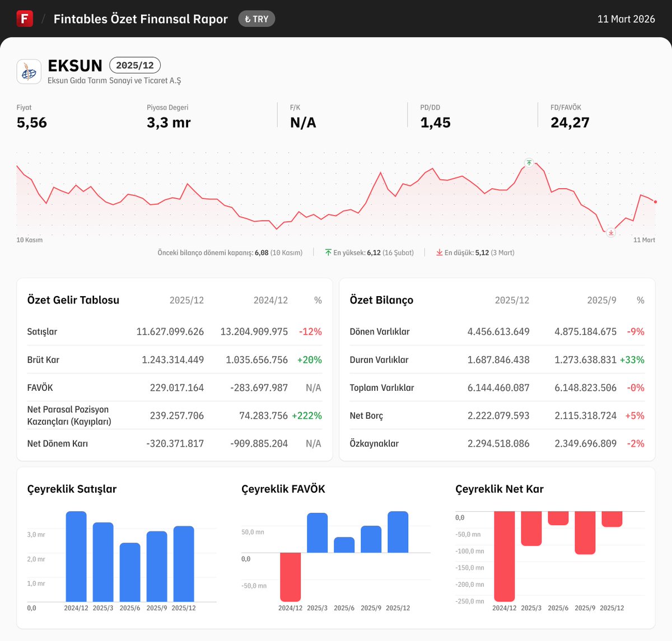This screenshot has height=641, width=672.
Task: Click the Fiyat value 5,56
Action: coord(32,123)
